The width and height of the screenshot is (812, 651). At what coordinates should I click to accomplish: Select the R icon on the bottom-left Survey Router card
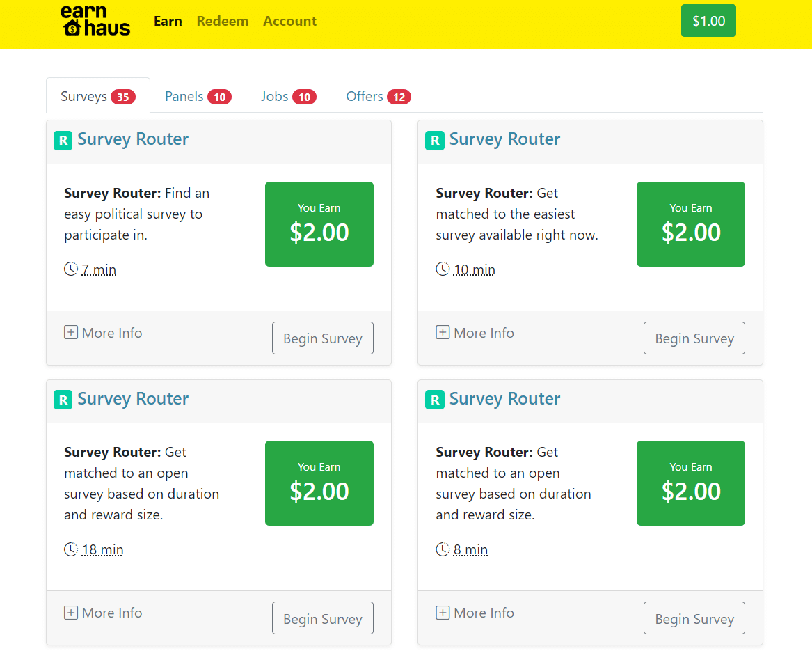pos(63,398)
